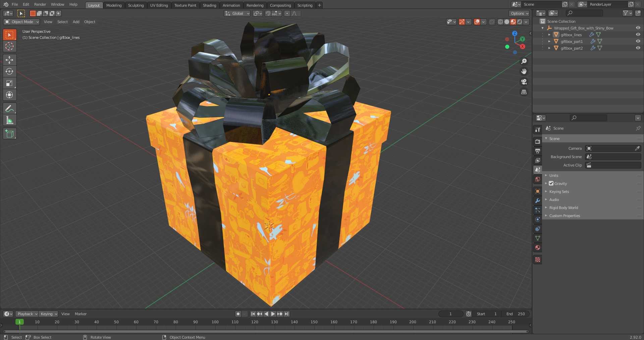Open the File menu
The image size is (644, 340).
[x=15, y=4]
